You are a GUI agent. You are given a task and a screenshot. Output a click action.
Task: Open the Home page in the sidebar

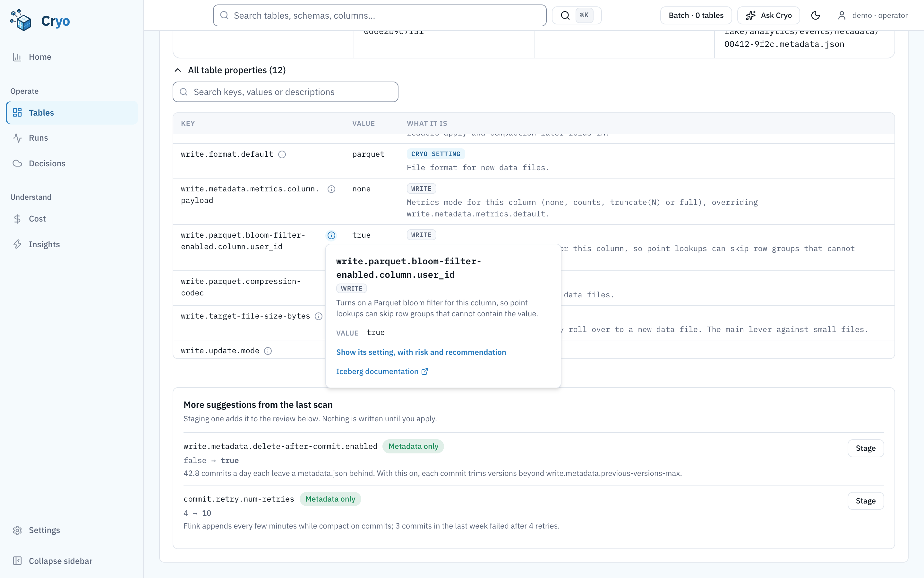(72, 57)
